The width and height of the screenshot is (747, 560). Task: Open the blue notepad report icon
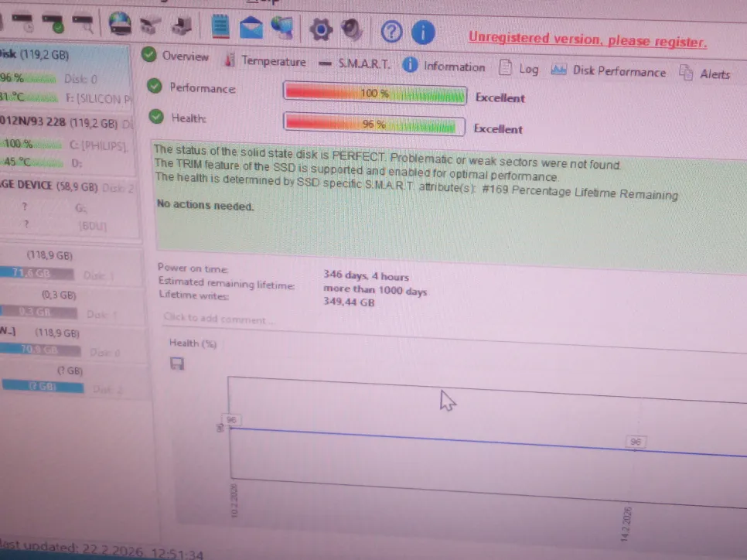(220, 27)
